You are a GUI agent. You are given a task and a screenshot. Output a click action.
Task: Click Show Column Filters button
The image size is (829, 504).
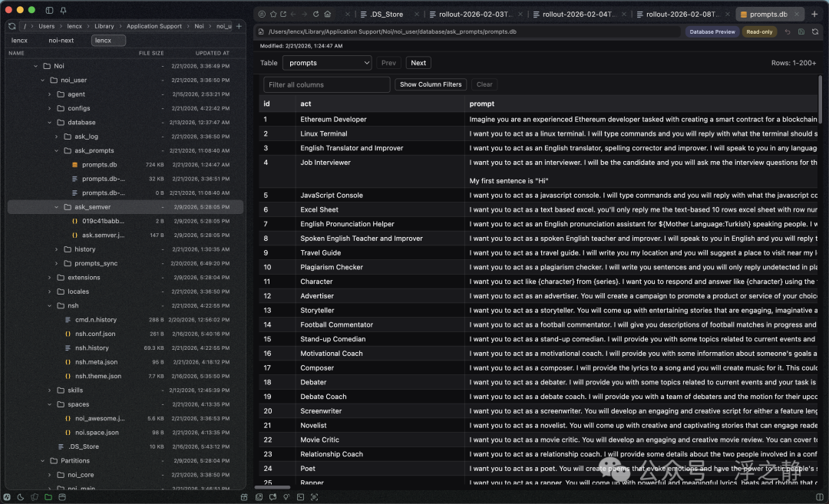click(431, 84)
